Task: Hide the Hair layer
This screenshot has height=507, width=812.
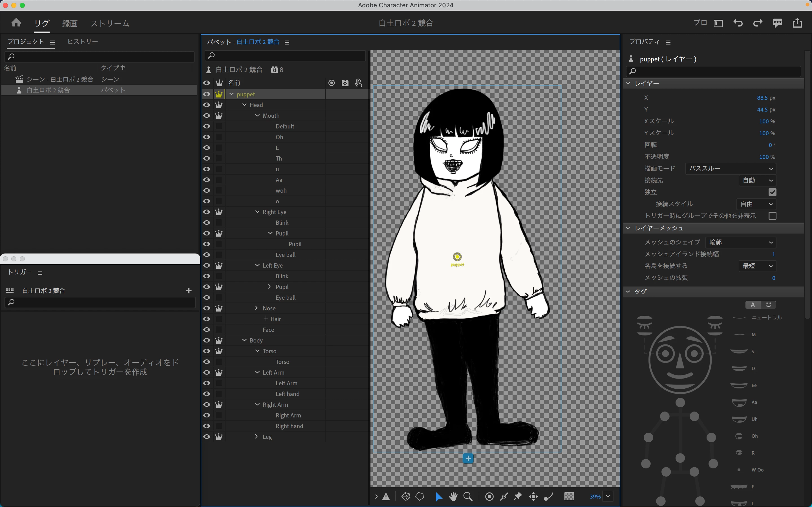Action: (x=207, y=319)
